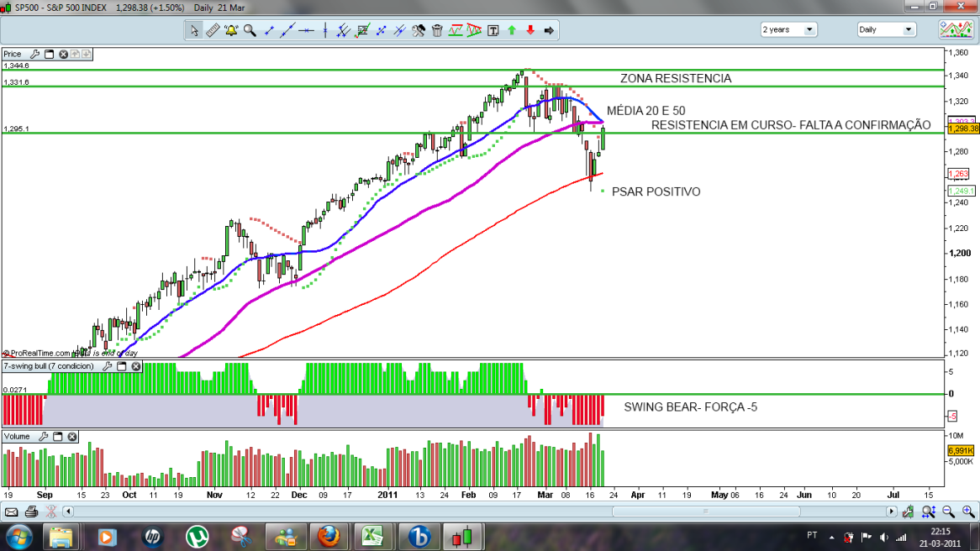Launch uTorrent from the taskbar

point(197,537)
